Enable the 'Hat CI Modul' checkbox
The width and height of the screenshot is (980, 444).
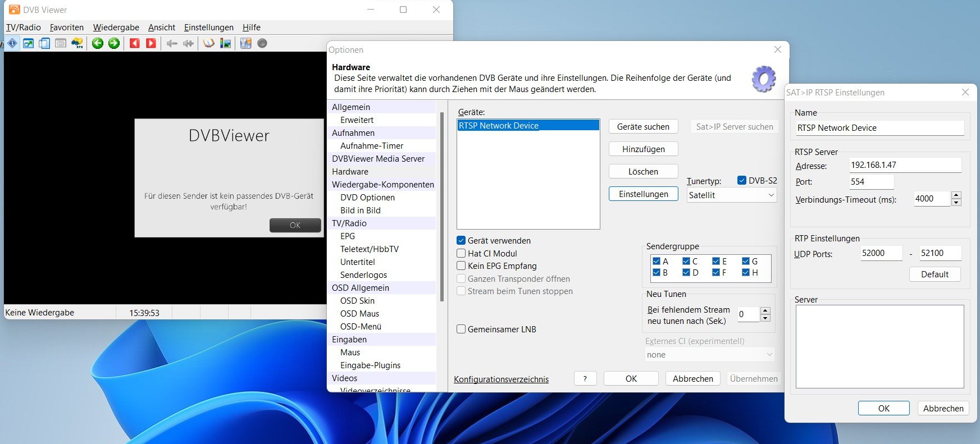point(461,253)
